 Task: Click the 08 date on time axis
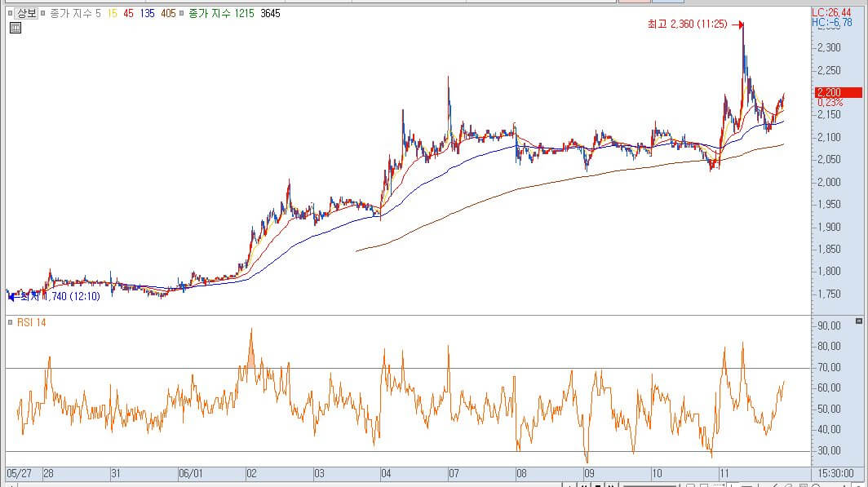point(521,474)
